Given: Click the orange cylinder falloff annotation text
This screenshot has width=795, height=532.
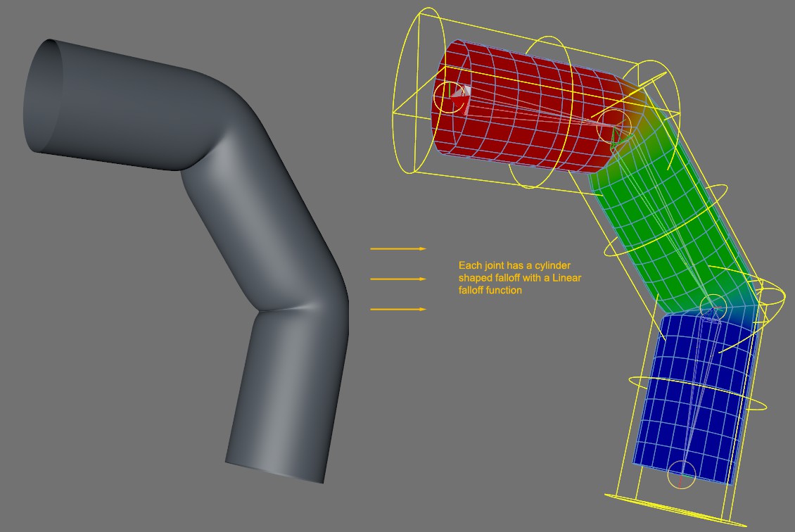Looking at the screenshot, I should pos(520,278).
